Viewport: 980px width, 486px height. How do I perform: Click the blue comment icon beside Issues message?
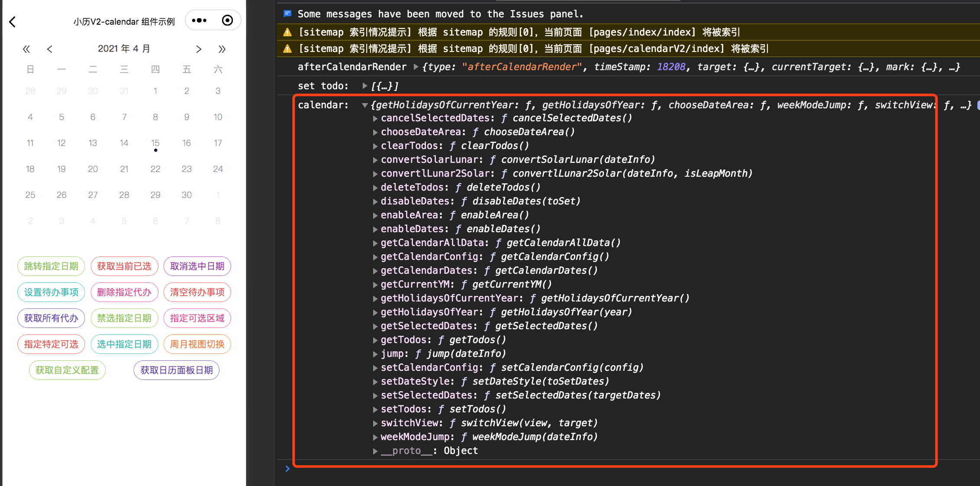click(287, 13)
